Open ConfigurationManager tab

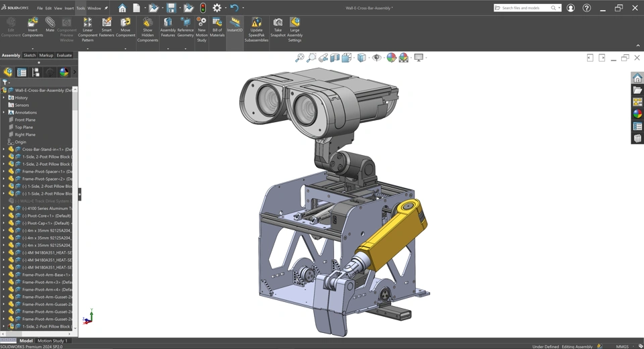coord(36,72)
